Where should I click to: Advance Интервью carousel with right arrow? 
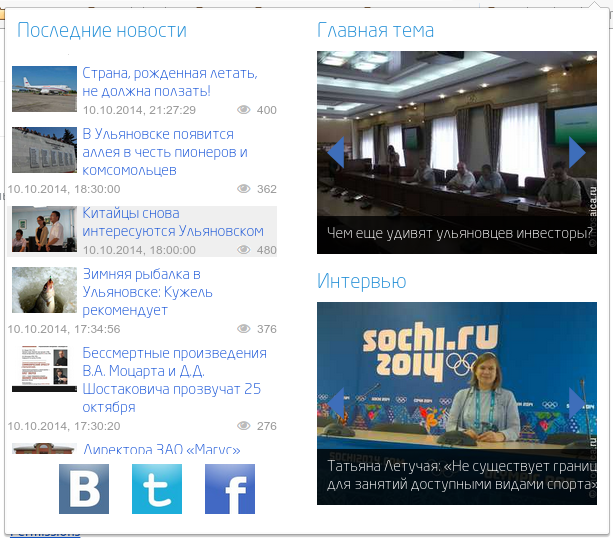tap(576, 402)
